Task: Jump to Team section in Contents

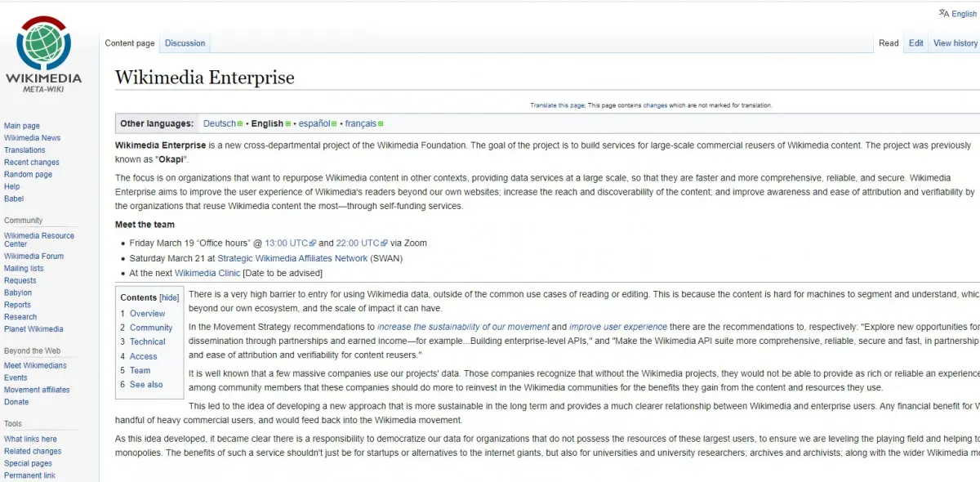Action: (x=140, y=370)
